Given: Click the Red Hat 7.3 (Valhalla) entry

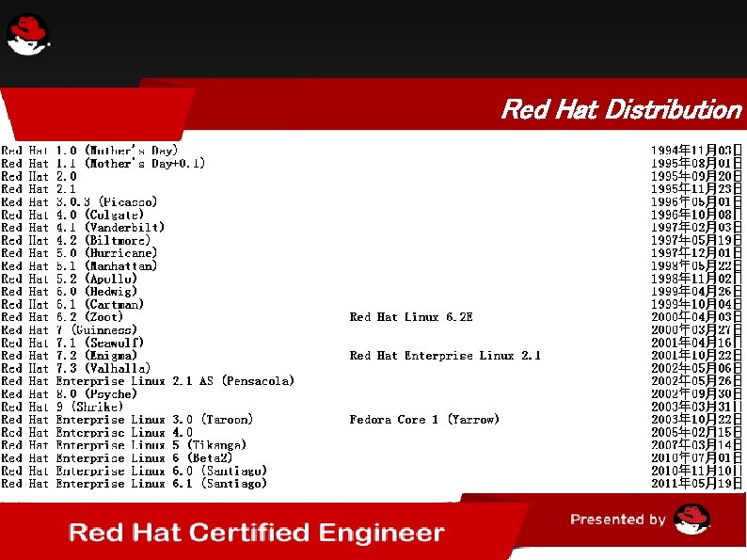Looking at the screenshot, I should pos(76,368).
